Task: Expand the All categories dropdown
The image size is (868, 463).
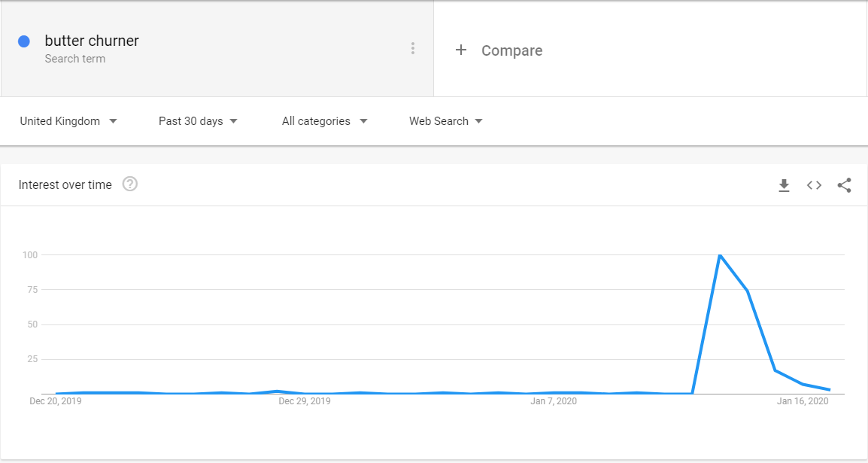Action: point(324,121)
